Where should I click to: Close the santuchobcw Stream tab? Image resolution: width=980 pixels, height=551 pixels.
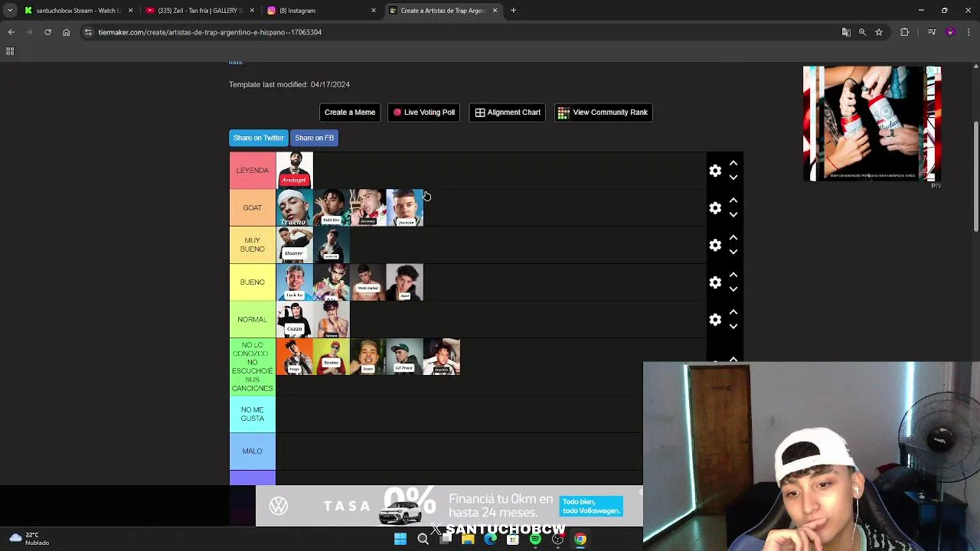(x=130, y=11)
